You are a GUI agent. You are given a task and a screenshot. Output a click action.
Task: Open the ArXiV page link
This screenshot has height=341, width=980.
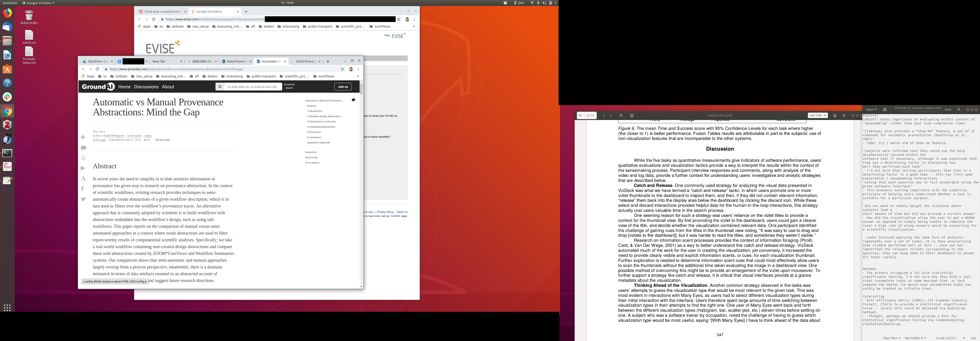(x=99, y=140)
